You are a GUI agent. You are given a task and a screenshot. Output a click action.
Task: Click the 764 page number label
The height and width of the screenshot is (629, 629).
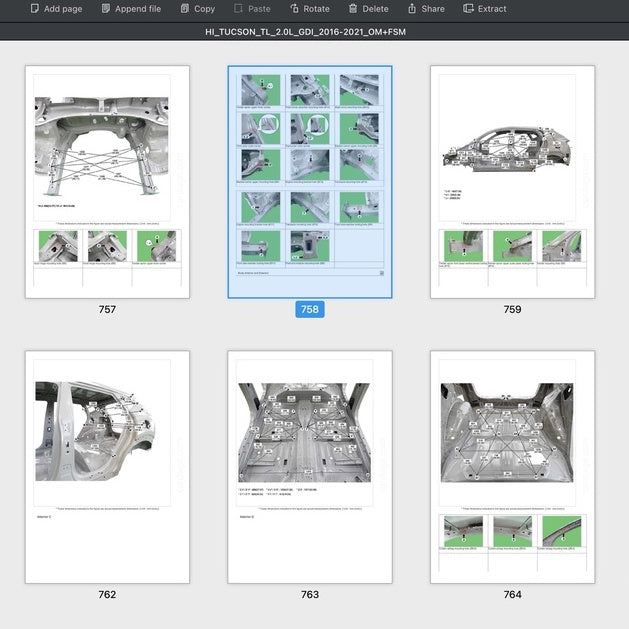[512, 595]
